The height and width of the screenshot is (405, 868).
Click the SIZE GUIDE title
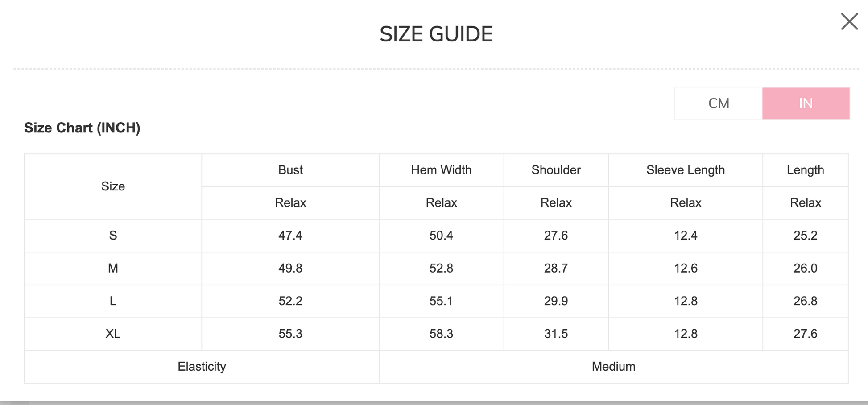tap(436, 34)
